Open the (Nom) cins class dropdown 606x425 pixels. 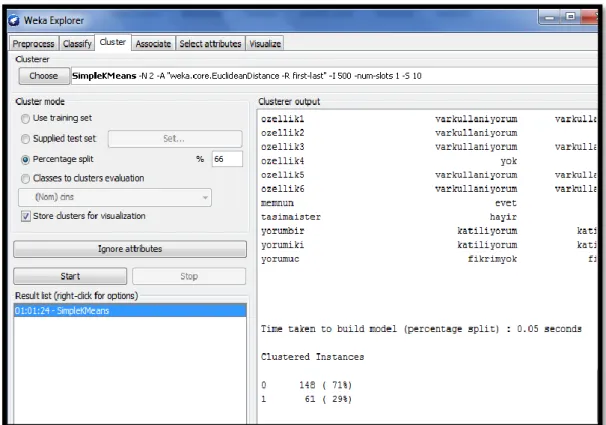point(115,197)
